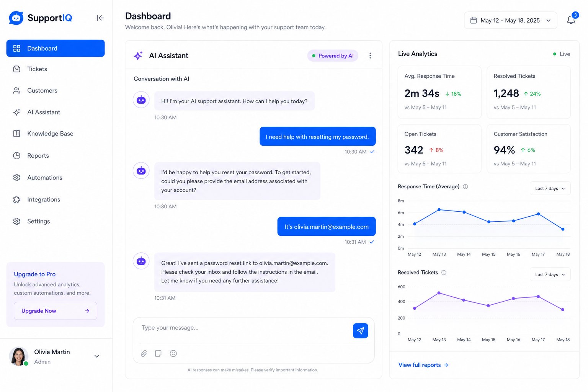Open AI Assistant panel options menu
The width and height of the screenshot is (588, 392).
[370, 56]
